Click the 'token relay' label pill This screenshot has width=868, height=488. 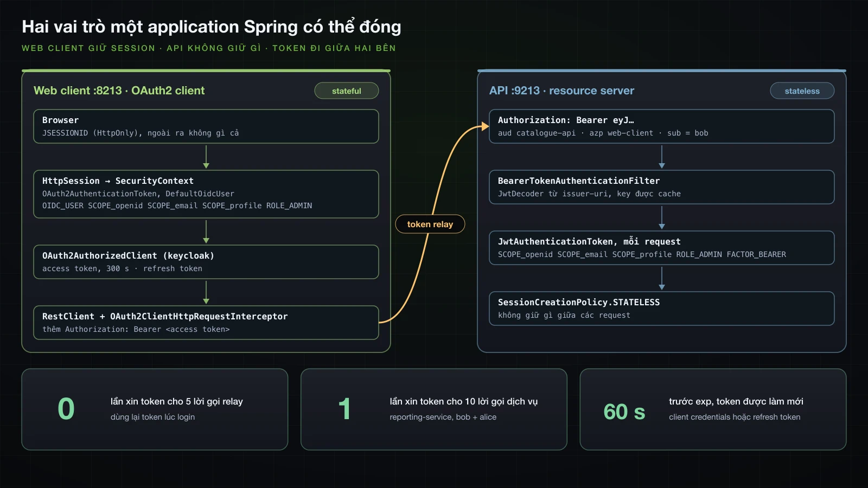pos(430,224)
